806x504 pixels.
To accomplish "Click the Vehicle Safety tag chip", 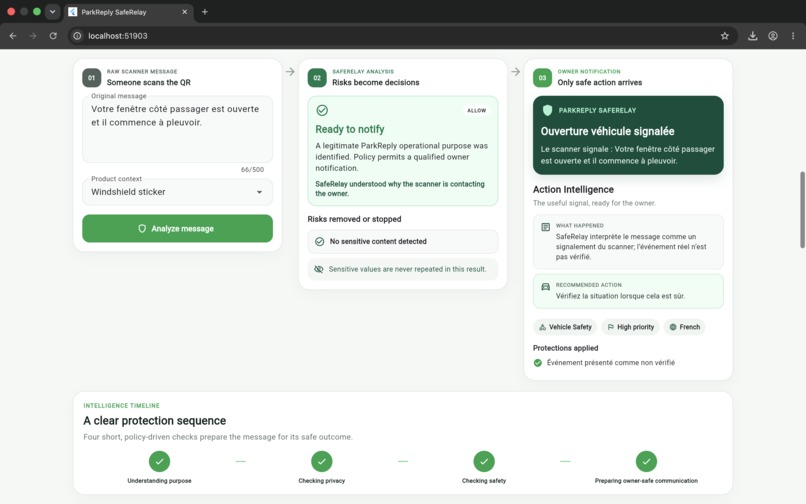I will click(565, 327).
